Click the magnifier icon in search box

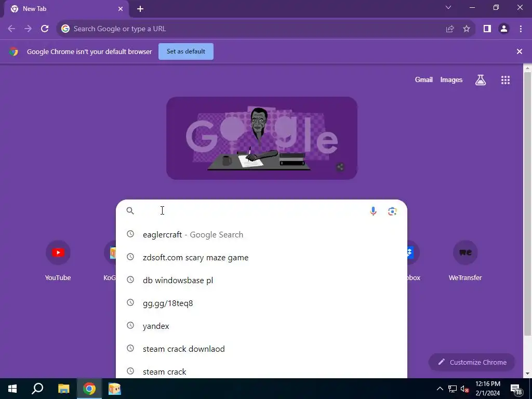[x=130, y=211]
